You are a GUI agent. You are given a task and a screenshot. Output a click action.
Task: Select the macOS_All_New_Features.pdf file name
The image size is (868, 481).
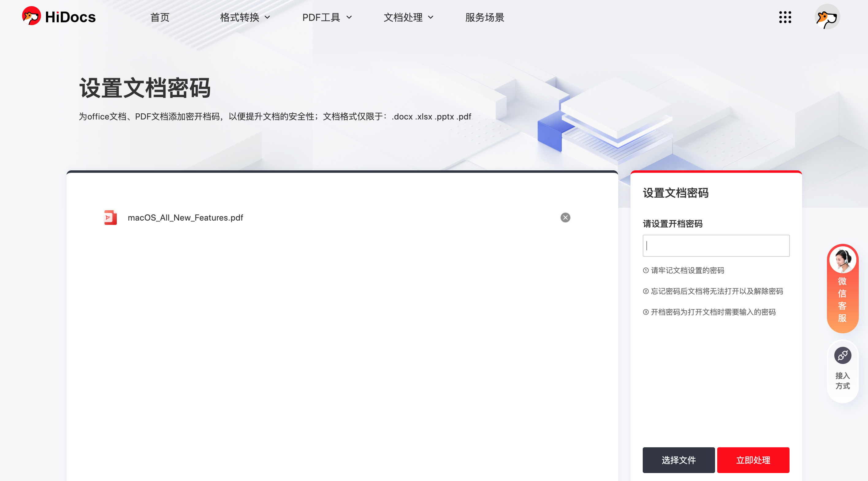coord(185,218)
